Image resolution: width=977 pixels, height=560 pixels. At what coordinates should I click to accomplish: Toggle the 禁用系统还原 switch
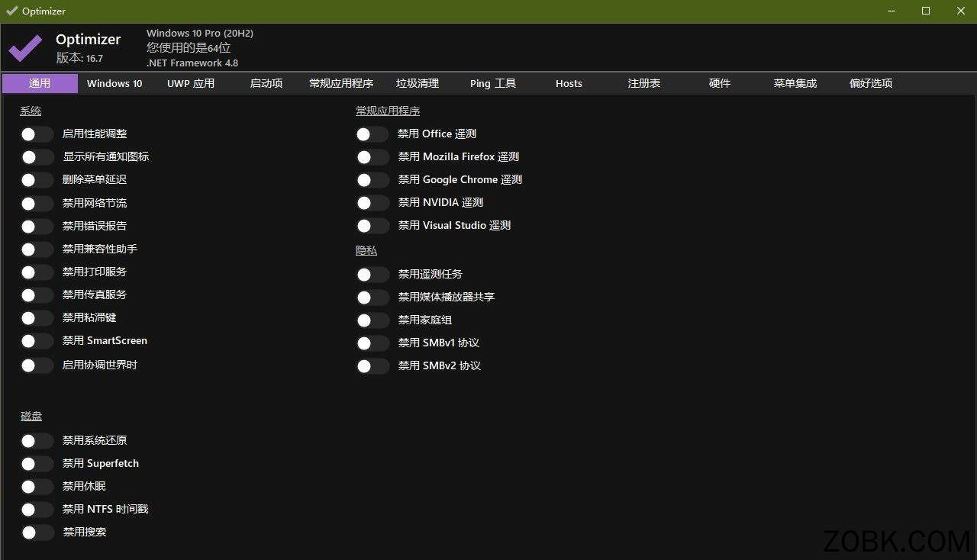tap(36, 440)
